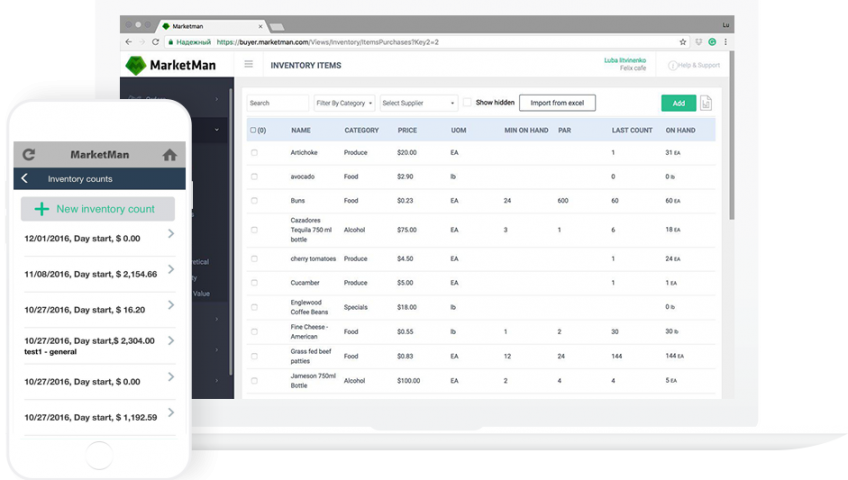The height and width of the screenshot is (480, 848).
Task: Tap the back arrow next to Inventory counts
Action: click(24, 178)
